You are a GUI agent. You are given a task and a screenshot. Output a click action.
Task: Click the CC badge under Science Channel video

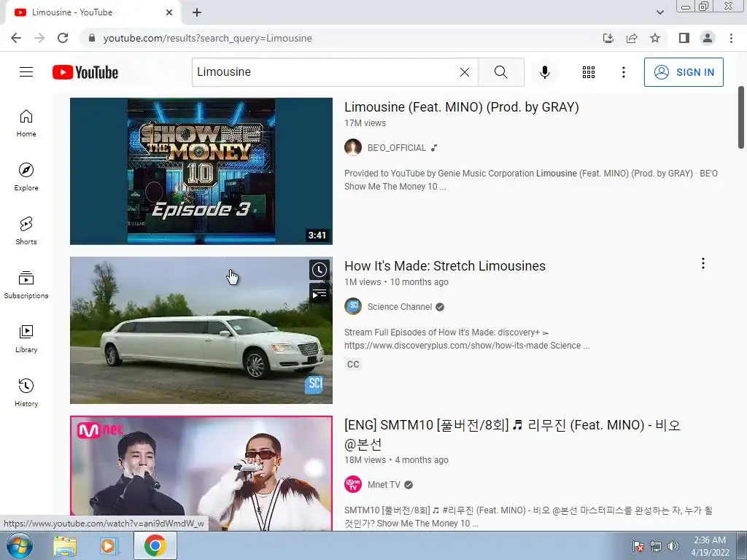pyautogui.click(x=353, y=365)
